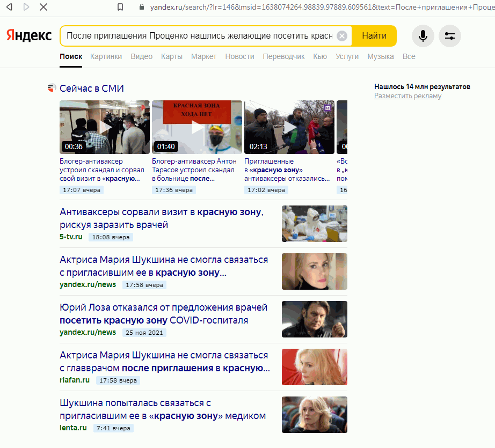Open headline Шукшина не смогла связаться с пригласившим
This screenshot has width=495, height=448.
click(x=164, y=266)
